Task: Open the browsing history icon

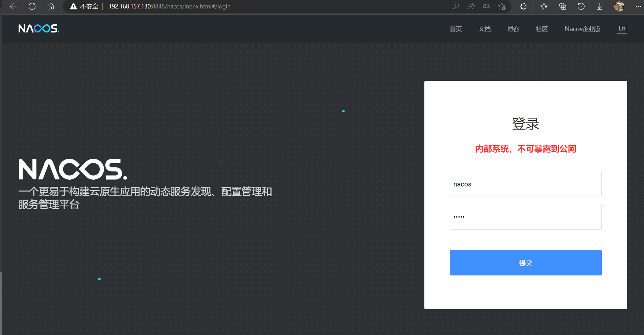Action: 581,6
